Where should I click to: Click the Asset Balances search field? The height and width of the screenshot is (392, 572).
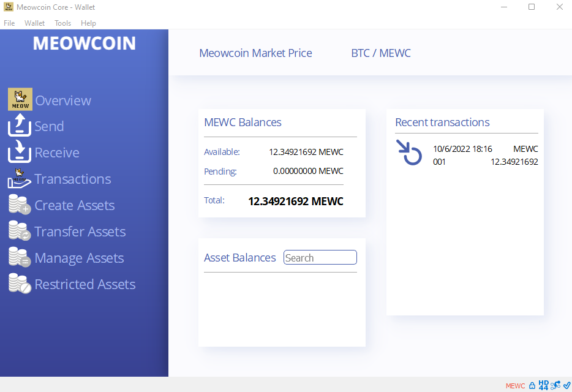[320, 257]
